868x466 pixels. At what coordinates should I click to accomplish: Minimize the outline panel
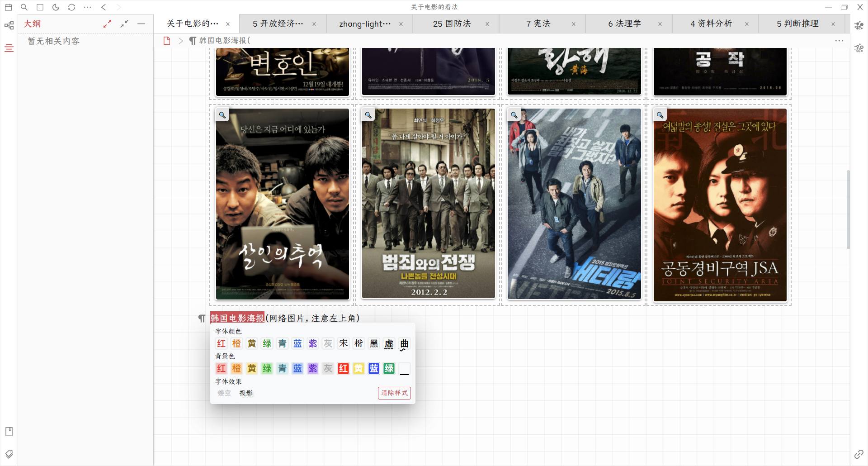coord(142,24)
